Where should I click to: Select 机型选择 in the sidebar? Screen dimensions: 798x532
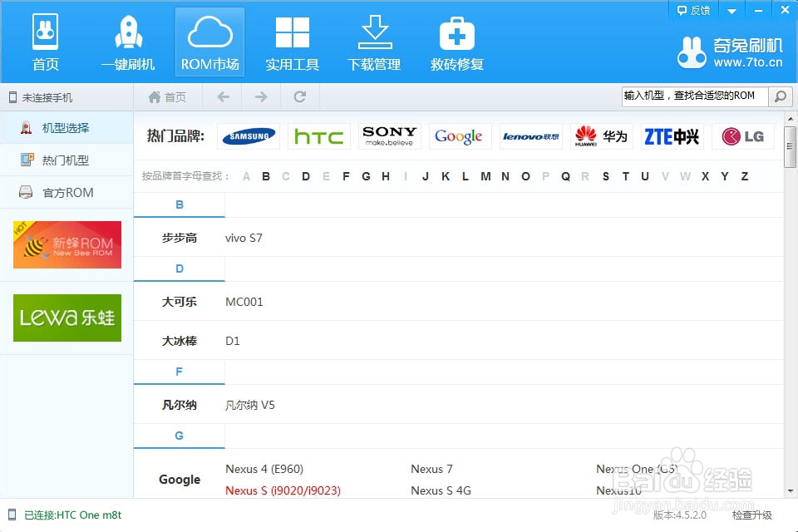(x=66, y=128)
